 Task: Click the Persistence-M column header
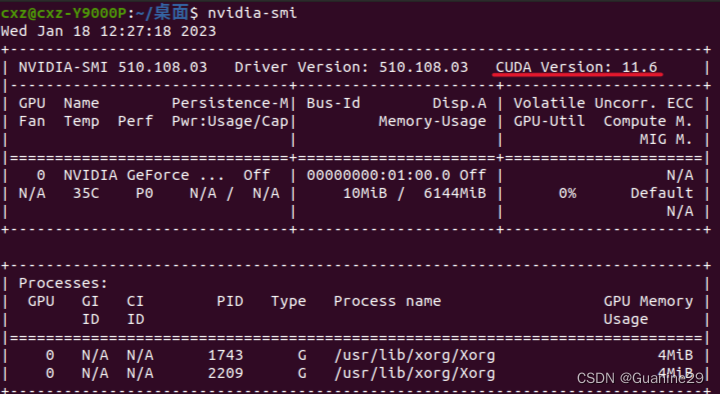point(230,103)
